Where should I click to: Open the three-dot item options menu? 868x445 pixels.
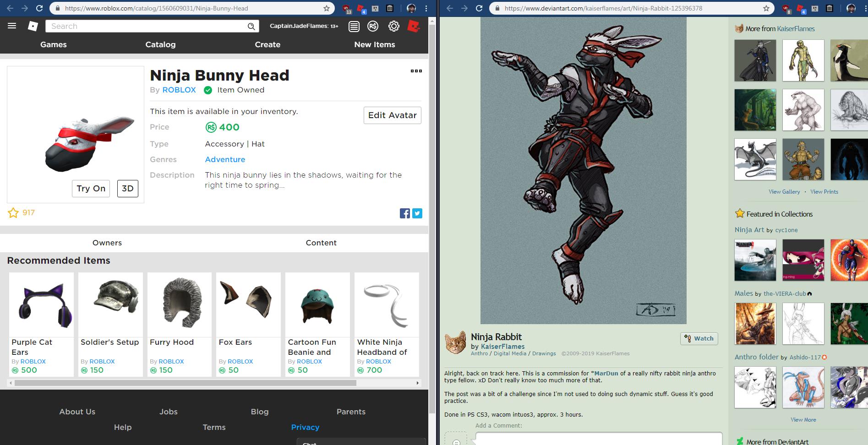coord(416,71)
